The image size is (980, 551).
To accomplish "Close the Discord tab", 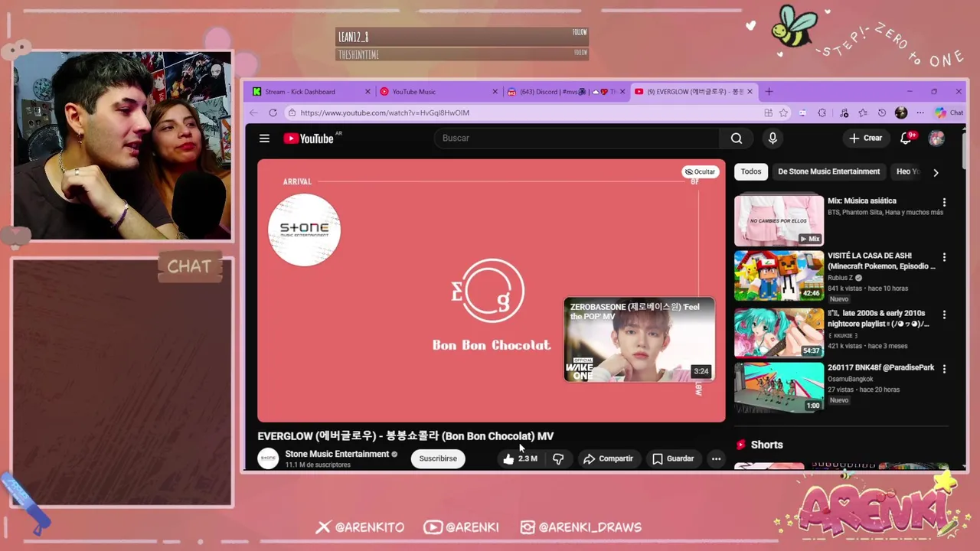I will coord(622,92).
